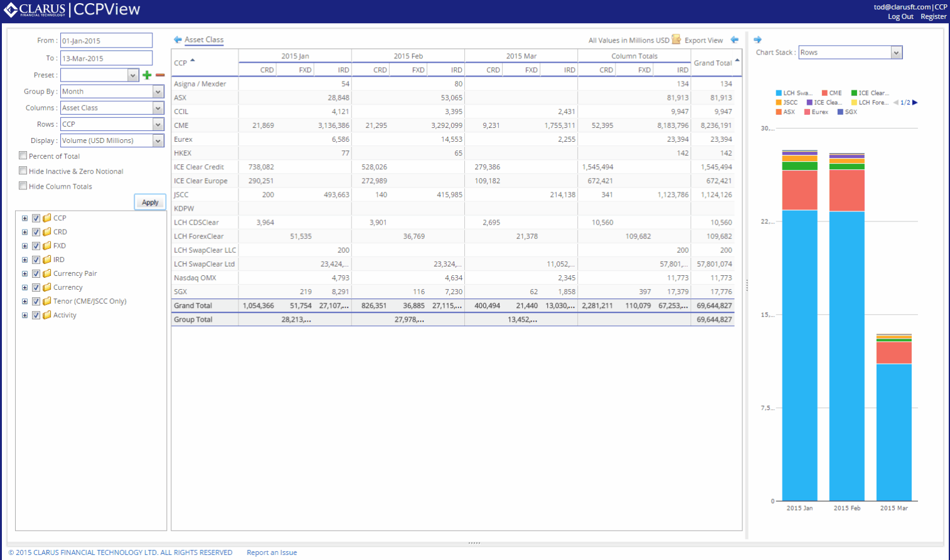
Task: Enable Percent of Total checkbox
Action: click(23, 156)
